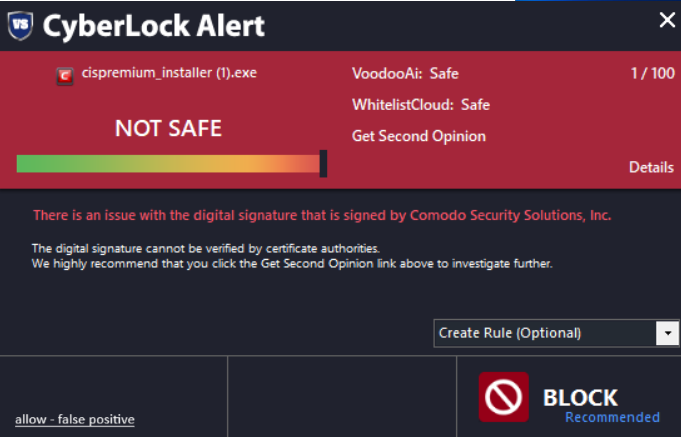681x437 pixels.
Task: Click the red Comodo installer file icon
Action: pyautogui.click(x=65, y=74)
